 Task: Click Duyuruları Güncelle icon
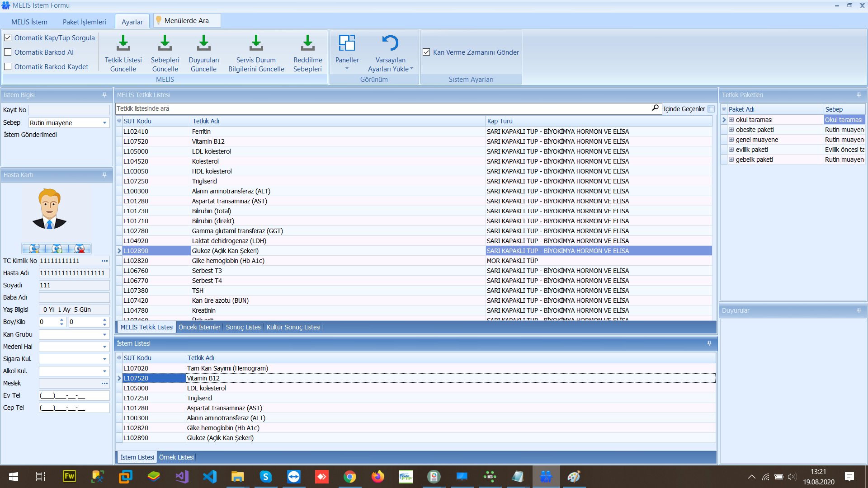(x=204, y=43)
